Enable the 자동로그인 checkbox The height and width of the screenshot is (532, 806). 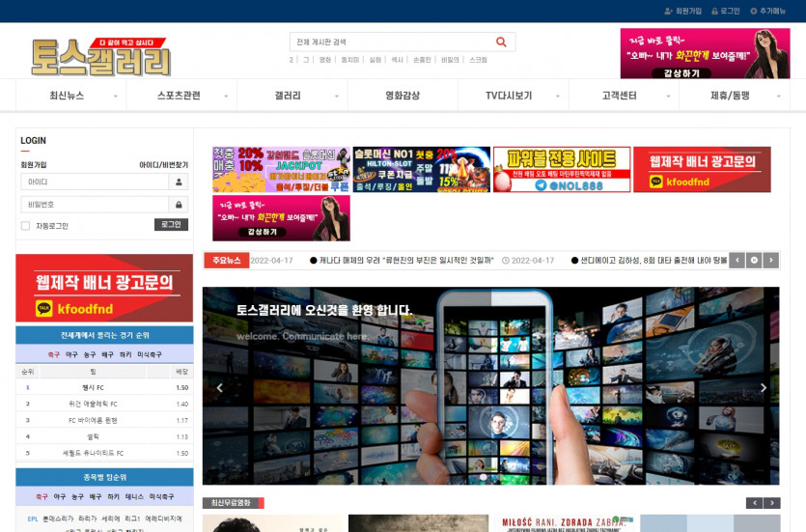coord(26,226)
